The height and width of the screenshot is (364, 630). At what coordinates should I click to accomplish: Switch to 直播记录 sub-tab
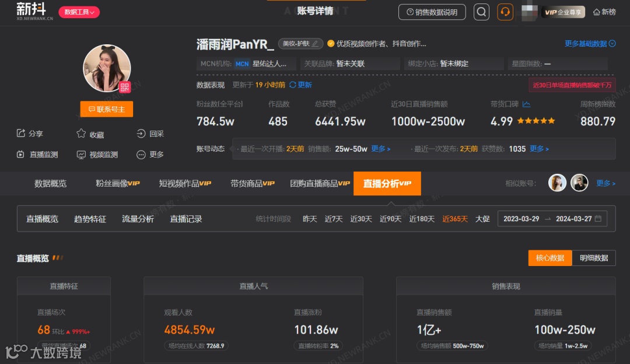pyautogui.click(x=185, y=219)
